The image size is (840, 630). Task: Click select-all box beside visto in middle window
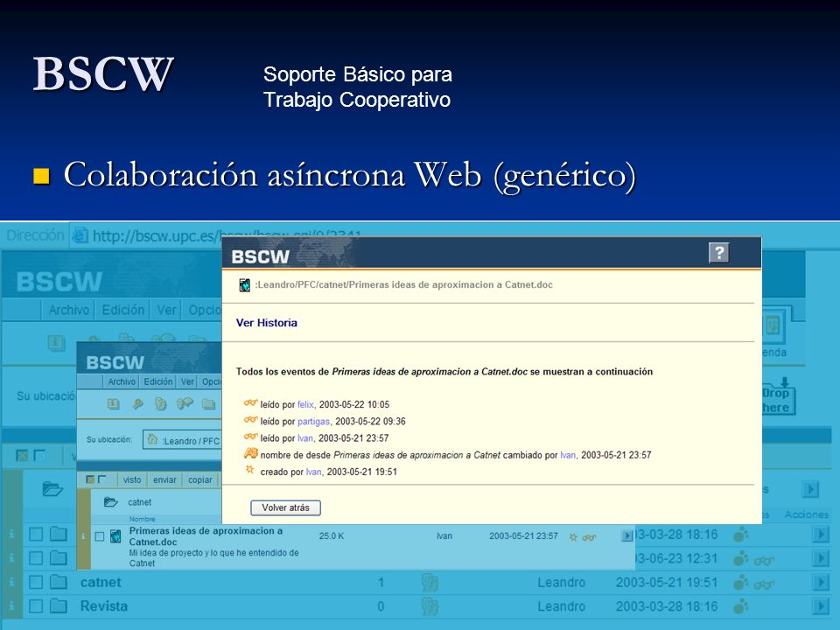click(90, 479)
